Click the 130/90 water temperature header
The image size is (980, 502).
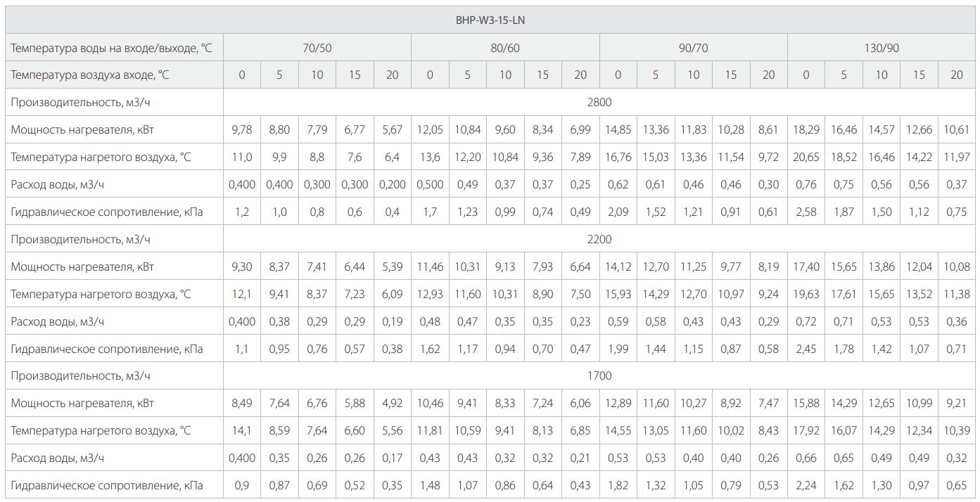pos(882,49)
